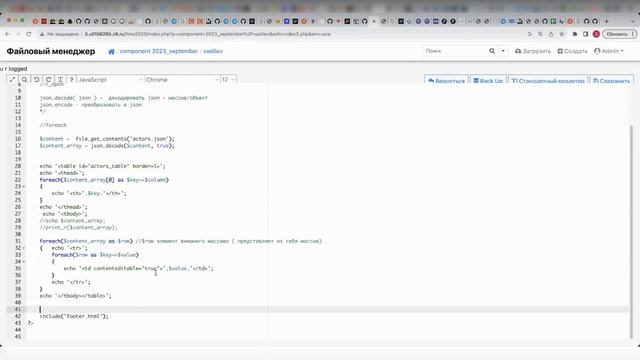
Task: Click Создать to create a new item
Action: [572, 51]
